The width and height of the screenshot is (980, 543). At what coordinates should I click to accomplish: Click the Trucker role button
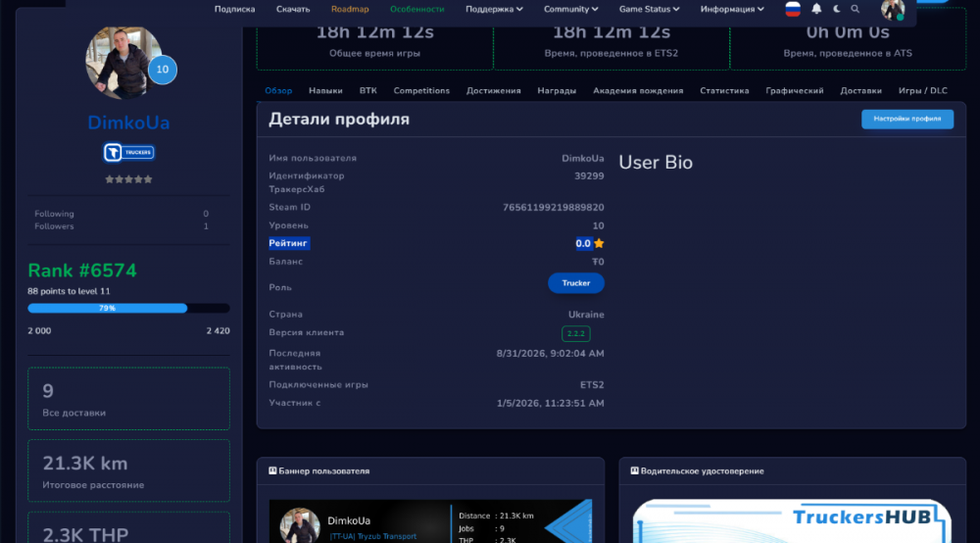coord(575,283)
